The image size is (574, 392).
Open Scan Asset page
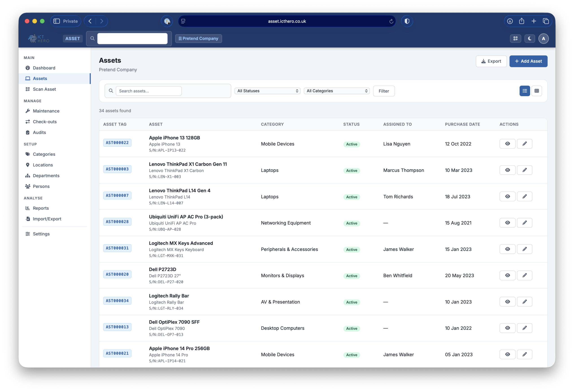click(54, 89)
